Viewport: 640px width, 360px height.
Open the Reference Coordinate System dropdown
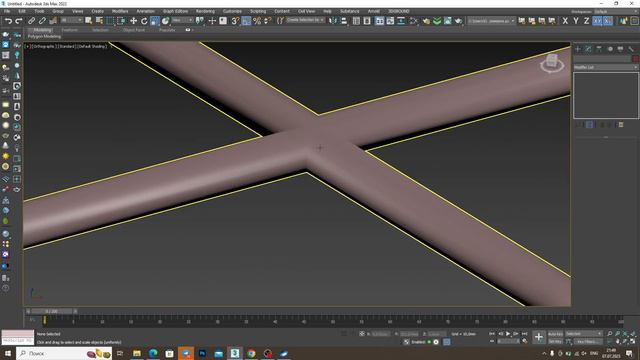tap(182, 20)
